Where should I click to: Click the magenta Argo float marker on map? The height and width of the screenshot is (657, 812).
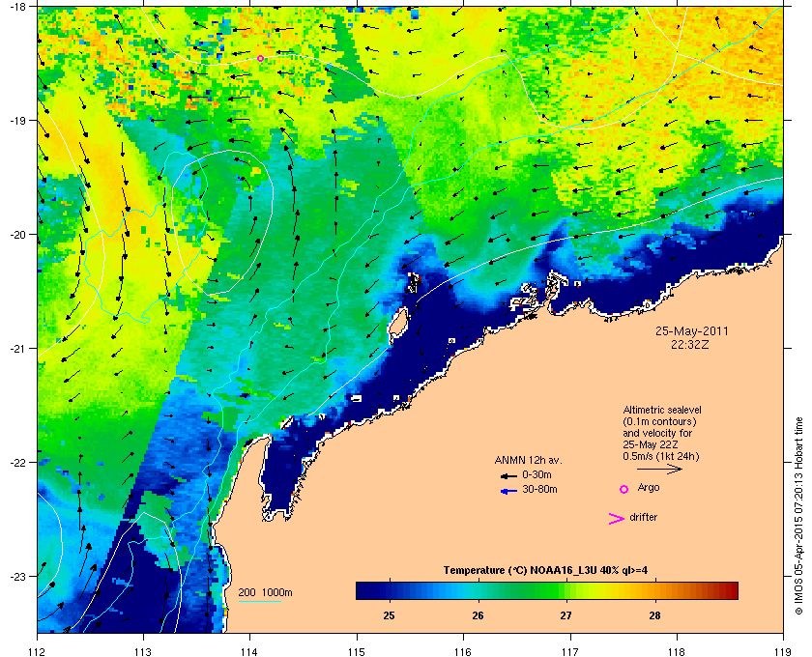(x=260, y=59)
